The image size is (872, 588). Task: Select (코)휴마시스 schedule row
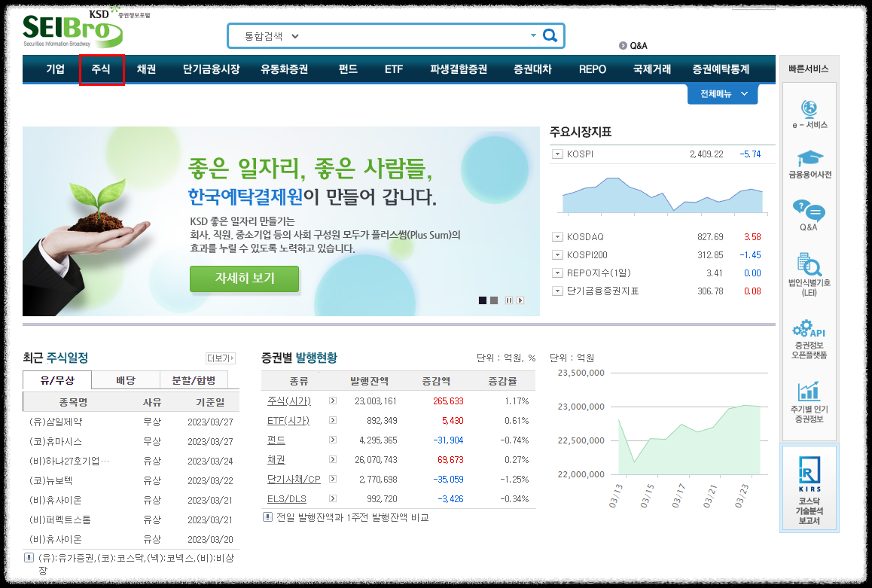click(x=131, y=441)
